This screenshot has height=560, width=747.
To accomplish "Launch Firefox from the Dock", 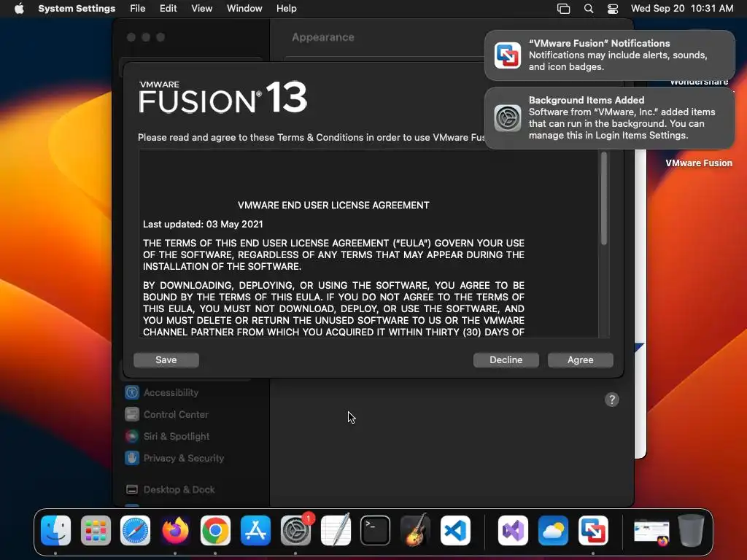I will (175, 531).
